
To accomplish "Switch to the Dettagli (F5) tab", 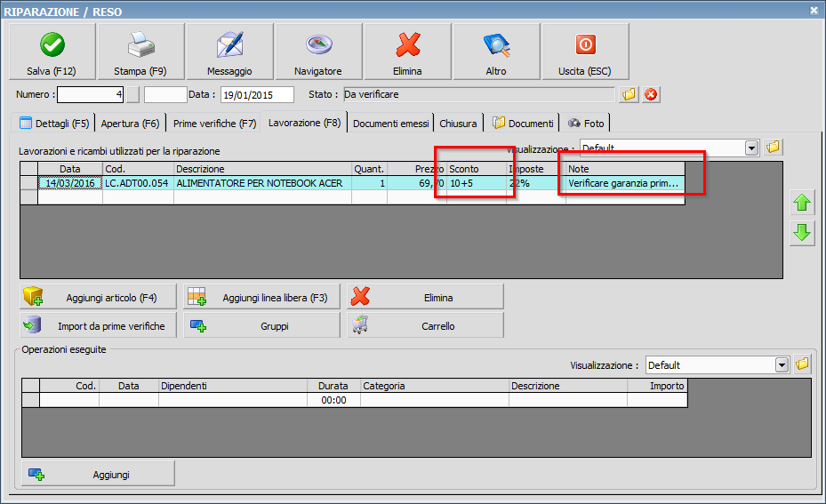I will (x=53, y=124).
